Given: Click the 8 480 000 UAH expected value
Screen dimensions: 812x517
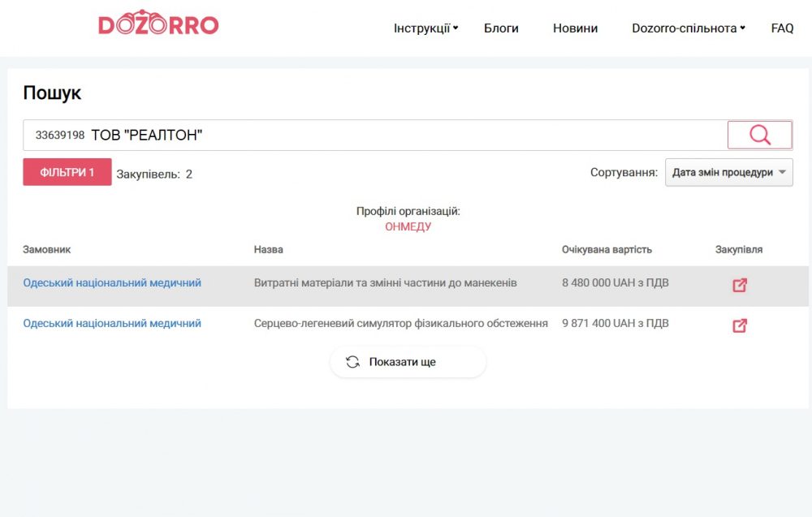Looking at the screenshot, I should pyautogui.click(x=615, y=283).
